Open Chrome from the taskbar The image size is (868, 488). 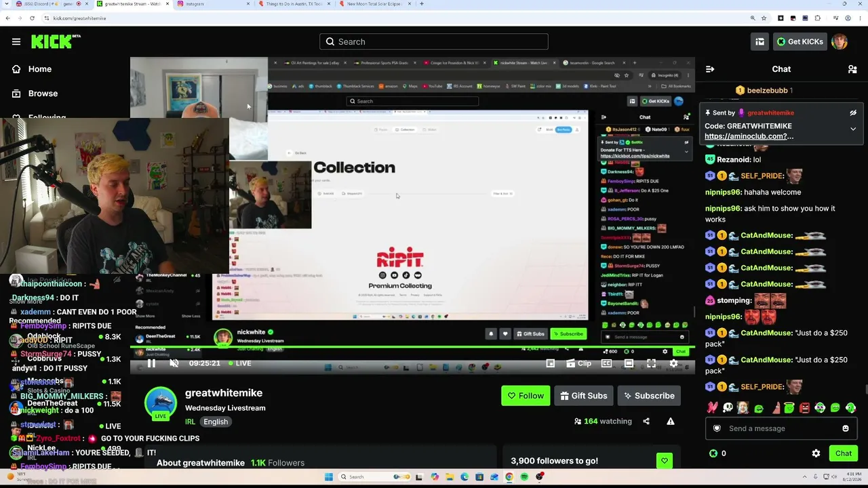pyautogui.click(x=509, y=477)
